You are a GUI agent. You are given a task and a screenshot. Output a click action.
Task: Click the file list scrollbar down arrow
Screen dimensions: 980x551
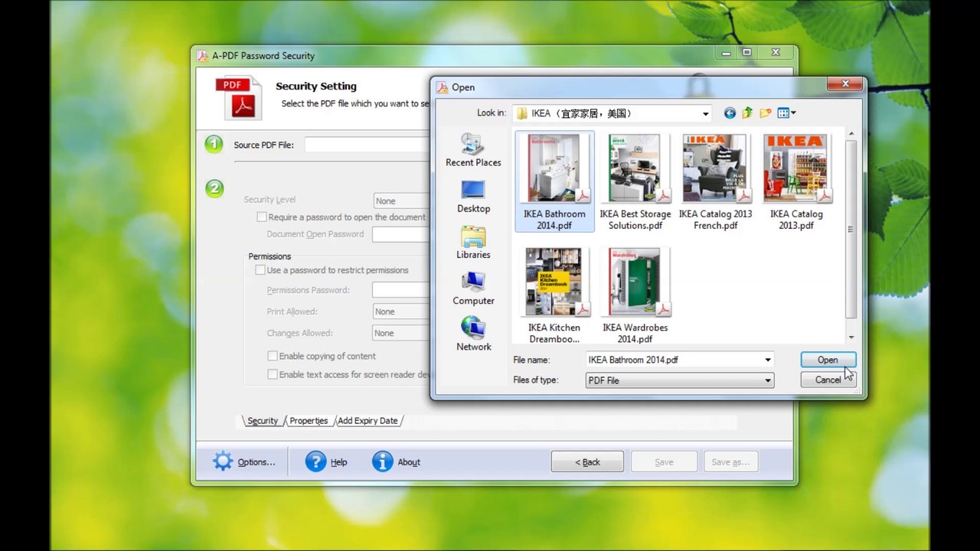point(851,337)
